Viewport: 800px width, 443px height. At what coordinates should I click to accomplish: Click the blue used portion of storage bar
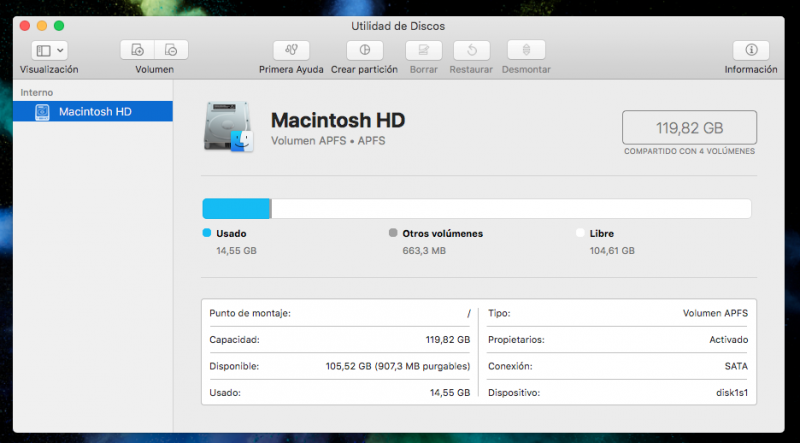click(236, 208)
